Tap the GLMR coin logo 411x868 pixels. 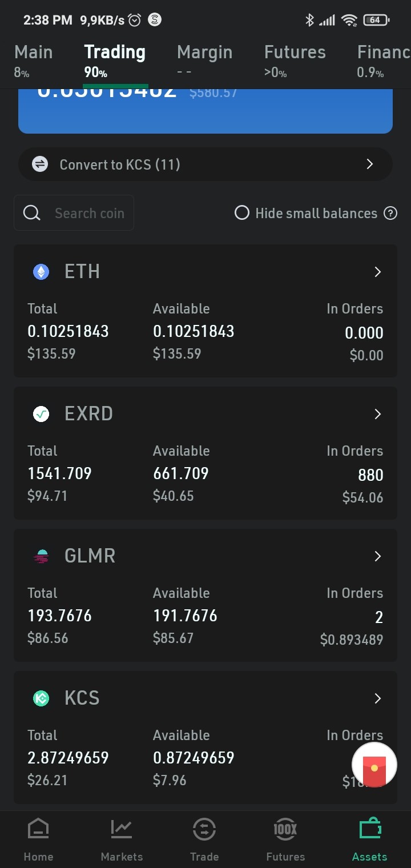tap(41, 556)
